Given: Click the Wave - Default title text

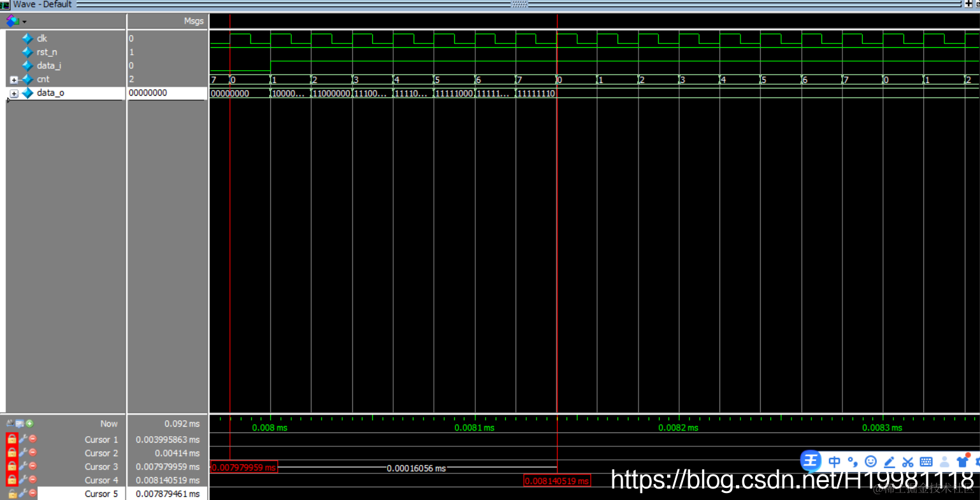Looking at the screenshot, I should click(x=43, y=4).
